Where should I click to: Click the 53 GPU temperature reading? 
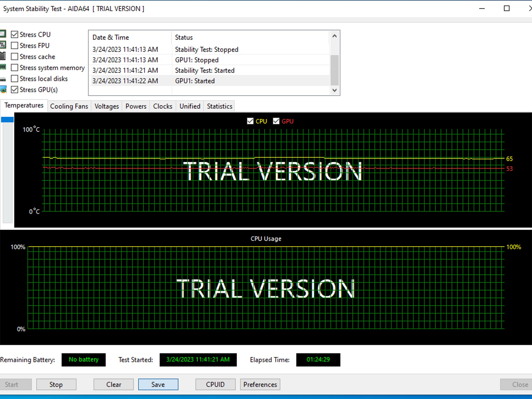coord(509,169)
